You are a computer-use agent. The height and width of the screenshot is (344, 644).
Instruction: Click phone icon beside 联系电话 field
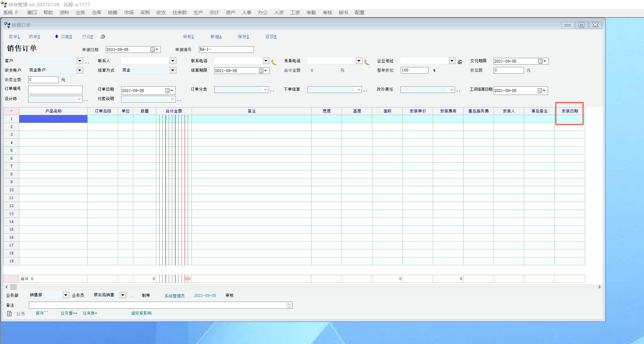click(x=274, y=62)
